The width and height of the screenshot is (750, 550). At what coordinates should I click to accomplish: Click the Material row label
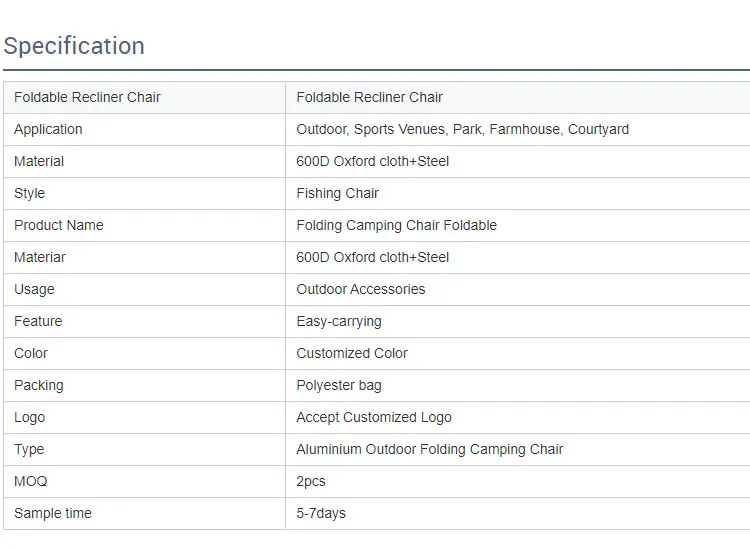(x=39, y=161)
